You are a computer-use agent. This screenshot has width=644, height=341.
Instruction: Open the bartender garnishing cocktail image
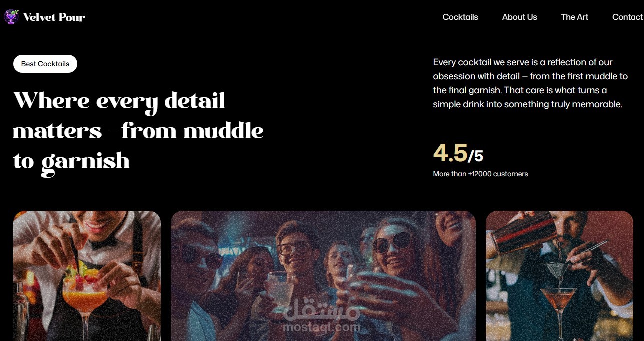coord(87,276)
